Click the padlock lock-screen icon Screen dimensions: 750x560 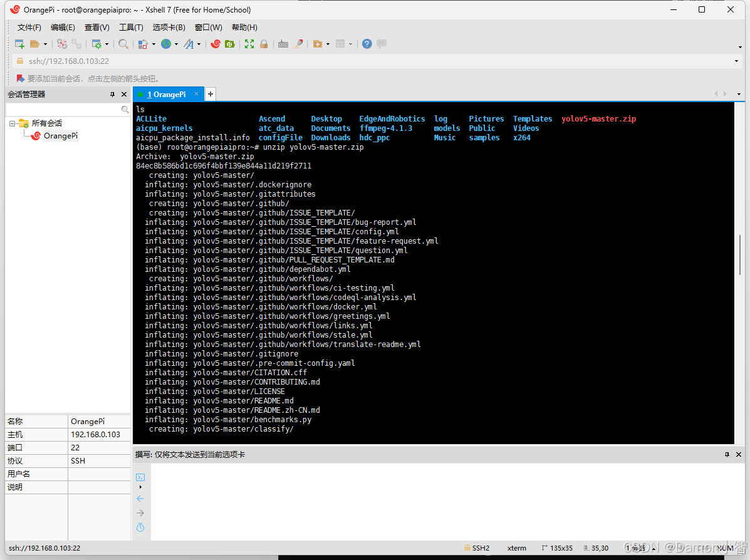264,44
